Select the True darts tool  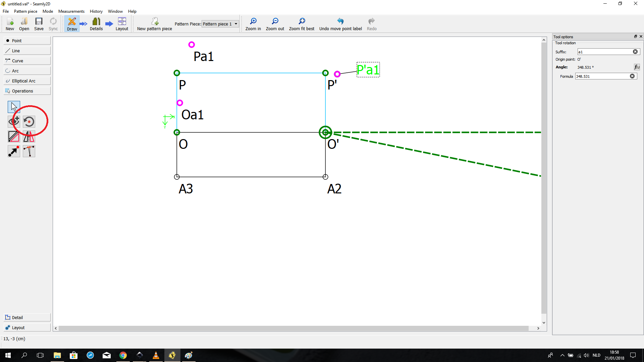click(29, 151)
